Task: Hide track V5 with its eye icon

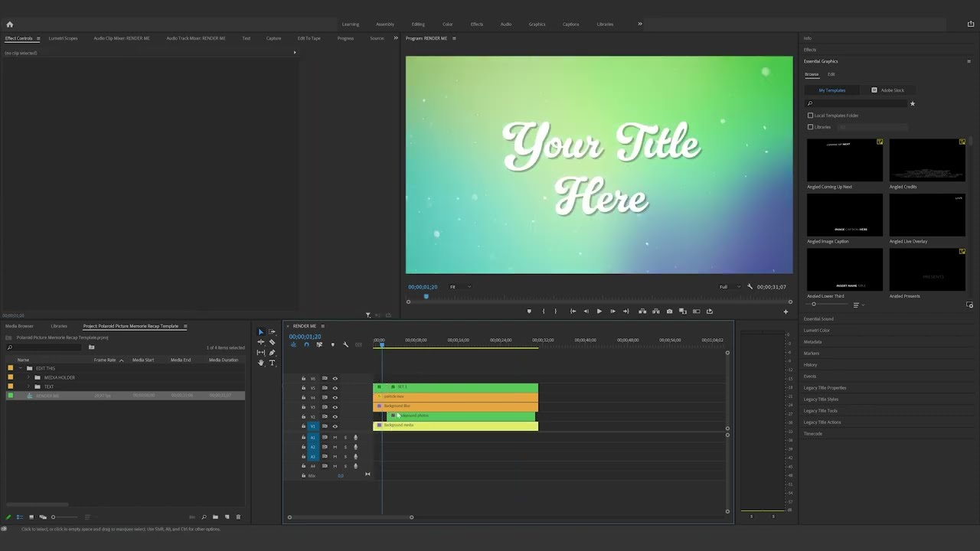Action: (335, 388)
